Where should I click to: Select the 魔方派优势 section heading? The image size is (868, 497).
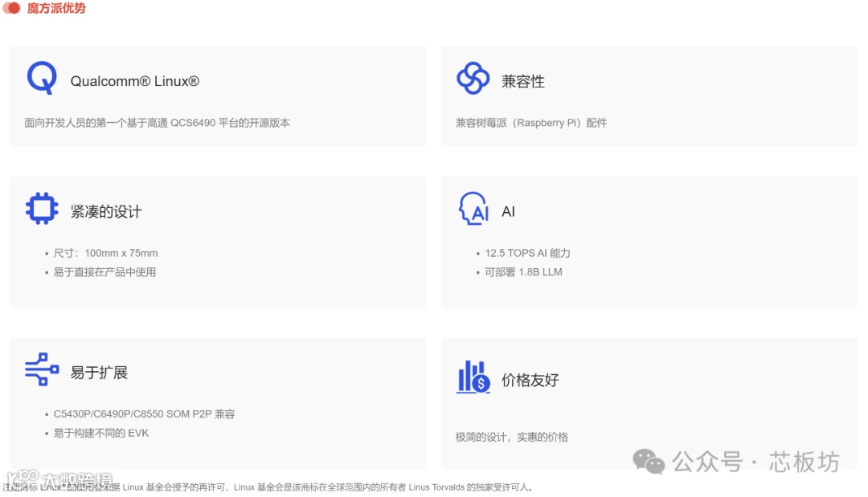56,8
